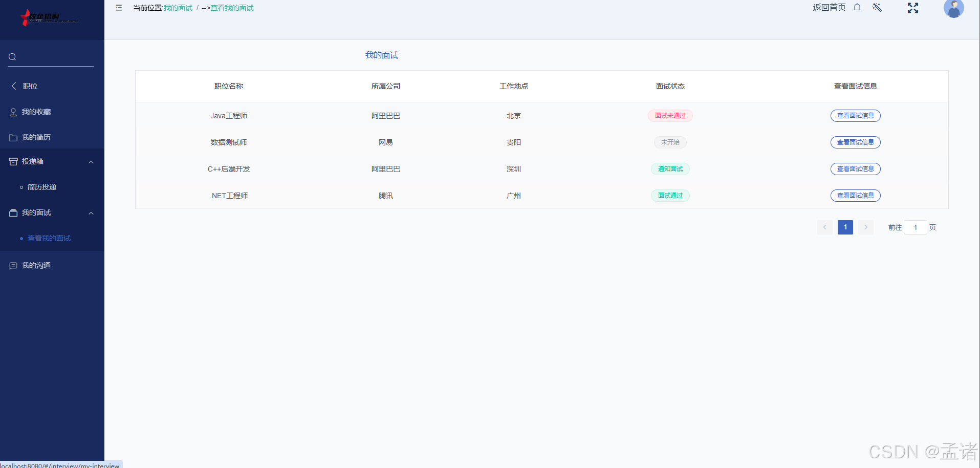Click the sidebar search magnifier icon
980x468 pixels.
point(12,57)
